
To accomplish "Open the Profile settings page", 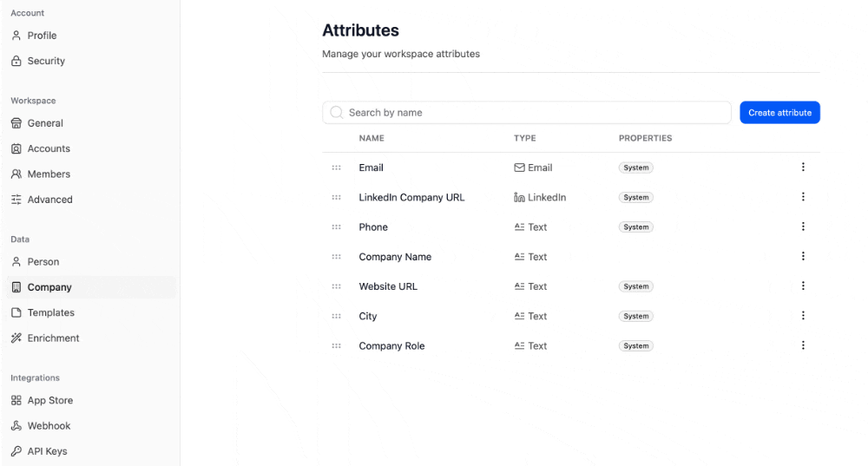I will coord(42,36).
